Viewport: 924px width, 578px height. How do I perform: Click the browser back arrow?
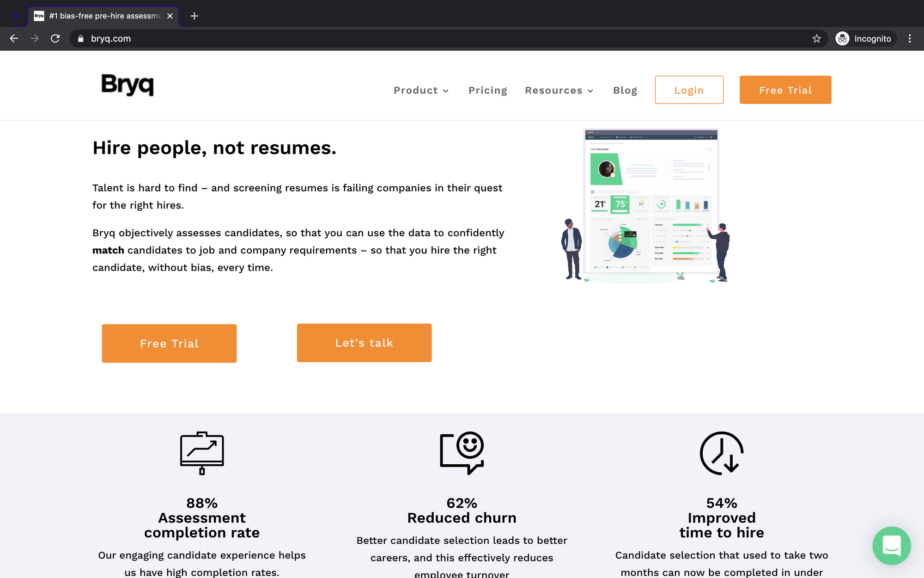click(x=14, y=38)
